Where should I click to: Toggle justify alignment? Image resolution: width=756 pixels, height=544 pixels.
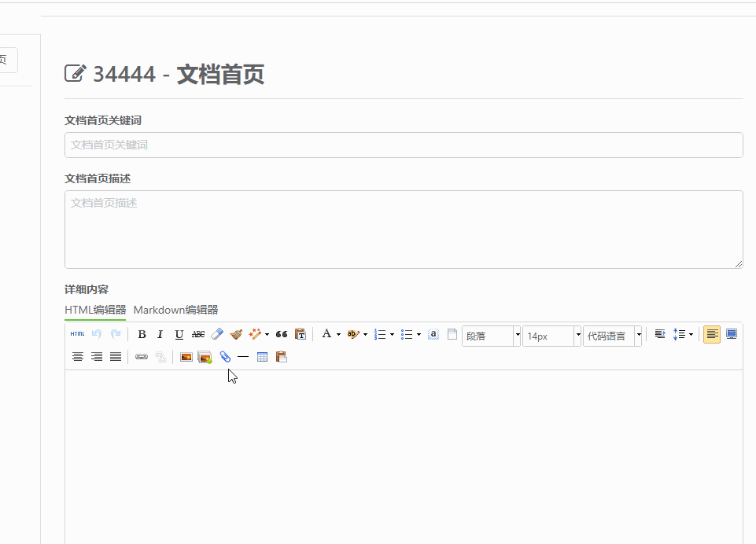click(116, 357)
